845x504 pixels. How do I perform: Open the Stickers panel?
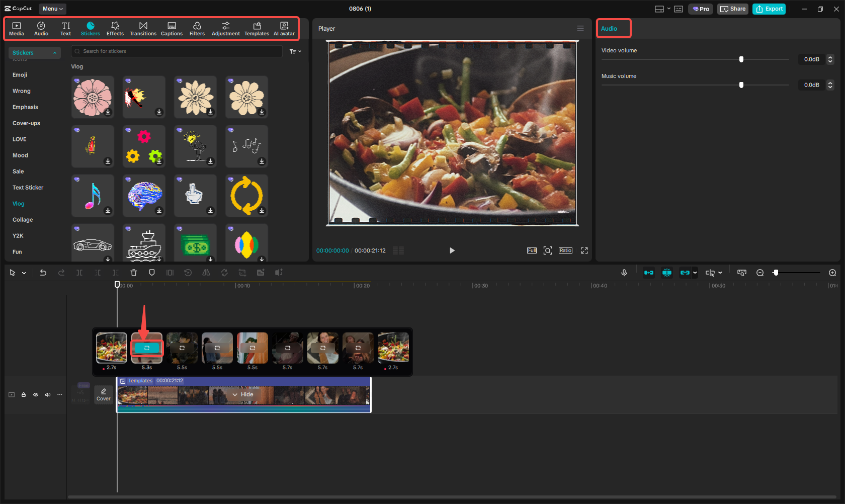click(x=91, y=28)
